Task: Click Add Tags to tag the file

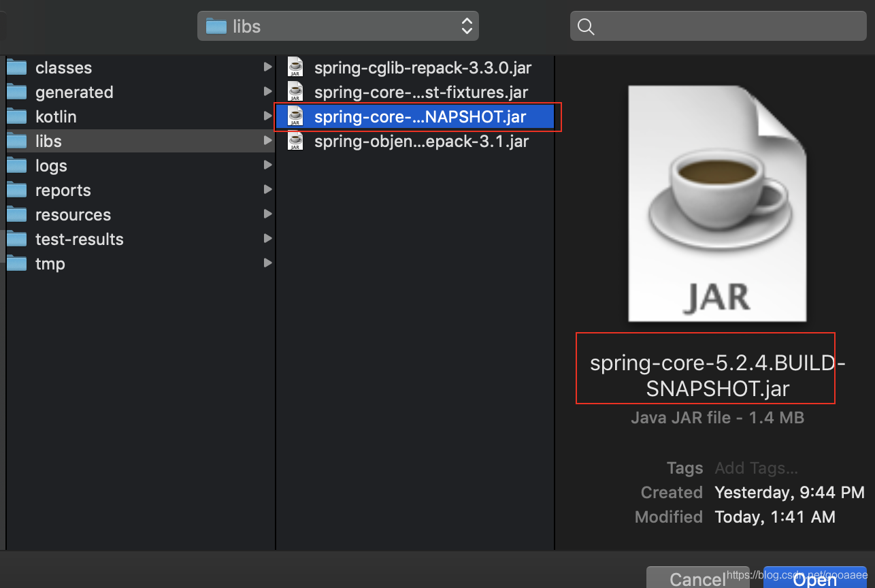Action: click(755, 468)
